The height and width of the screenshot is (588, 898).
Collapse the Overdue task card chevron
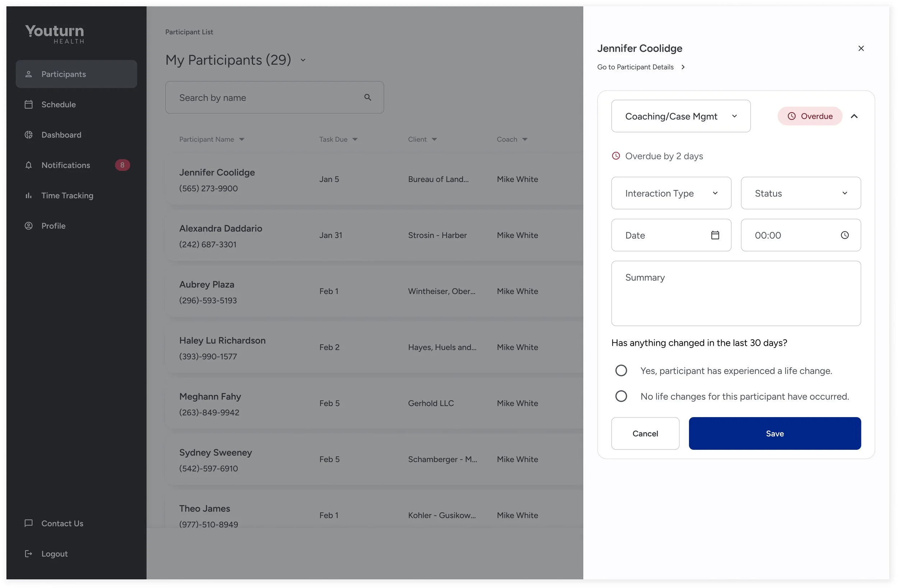pyautogui.click(x=854, y=116)
